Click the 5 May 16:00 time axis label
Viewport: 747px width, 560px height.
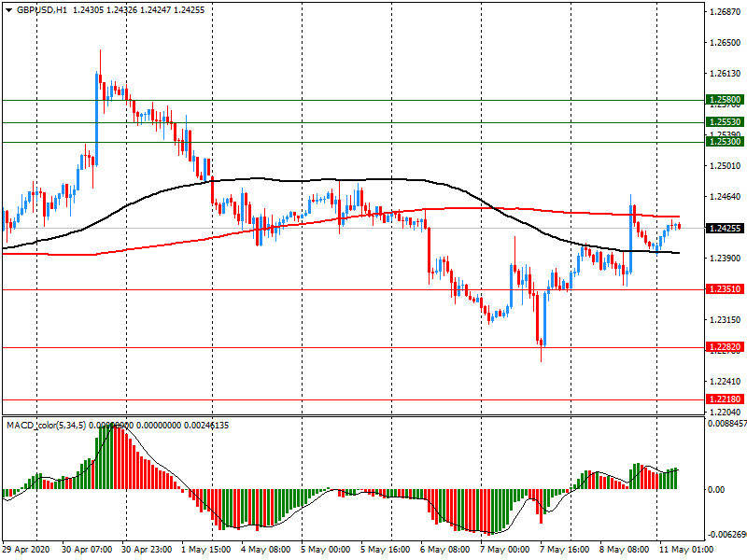(385, 550)
